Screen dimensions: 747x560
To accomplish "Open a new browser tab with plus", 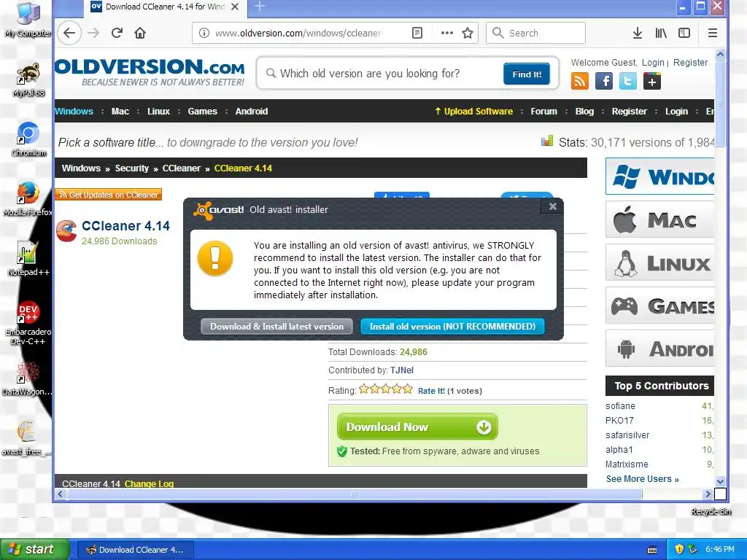I will (x=260, y=6).
